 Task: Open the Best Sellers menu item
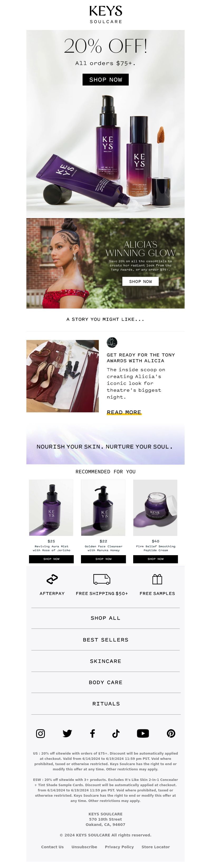point(105,640)
